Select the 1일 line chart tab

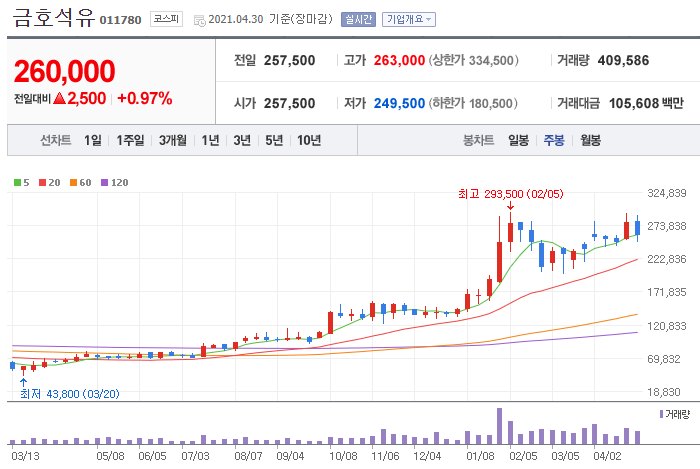93,140
